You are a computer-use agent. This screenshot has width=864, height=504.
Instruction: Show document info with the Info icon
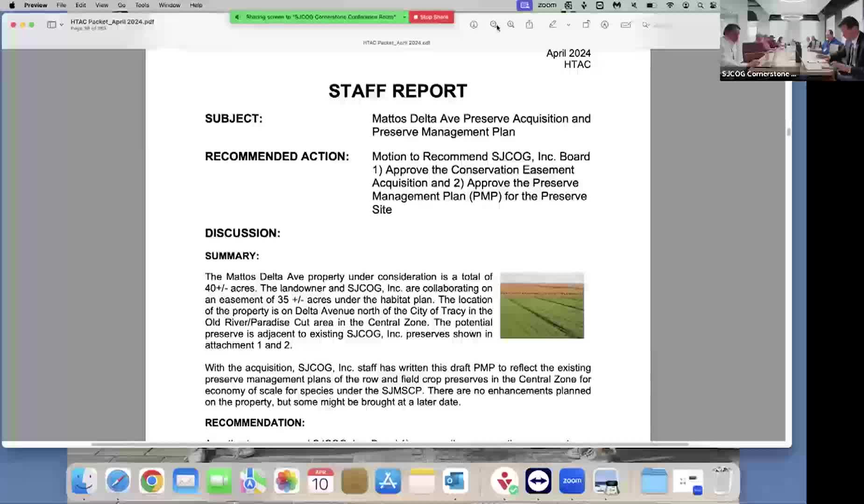(474, 25)
